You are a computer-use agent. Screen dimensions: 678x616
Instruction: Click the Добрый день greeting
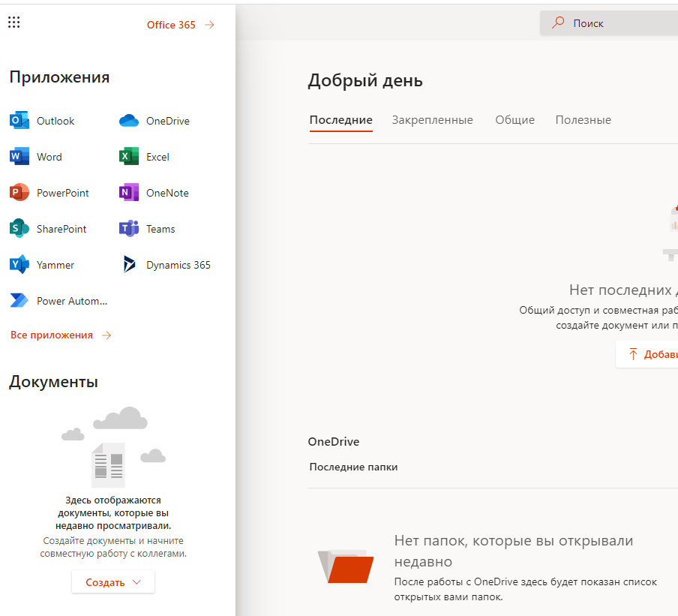(365, 81)
